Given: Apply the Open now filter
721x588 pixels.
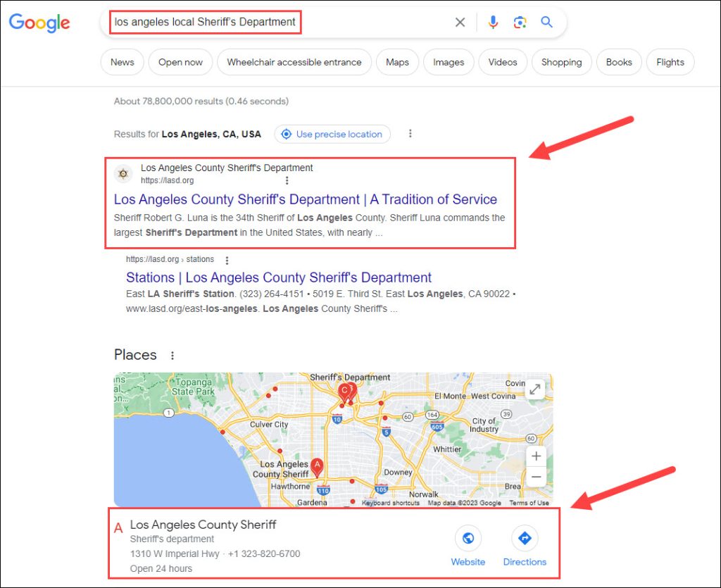Looking at the screenshot, I should pyautogui.click(x=180, y=62).
